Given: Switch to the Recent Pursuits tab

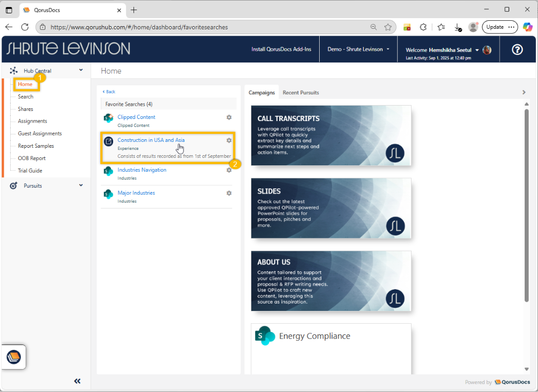Looking at the screenshot, I should [300, 93].
